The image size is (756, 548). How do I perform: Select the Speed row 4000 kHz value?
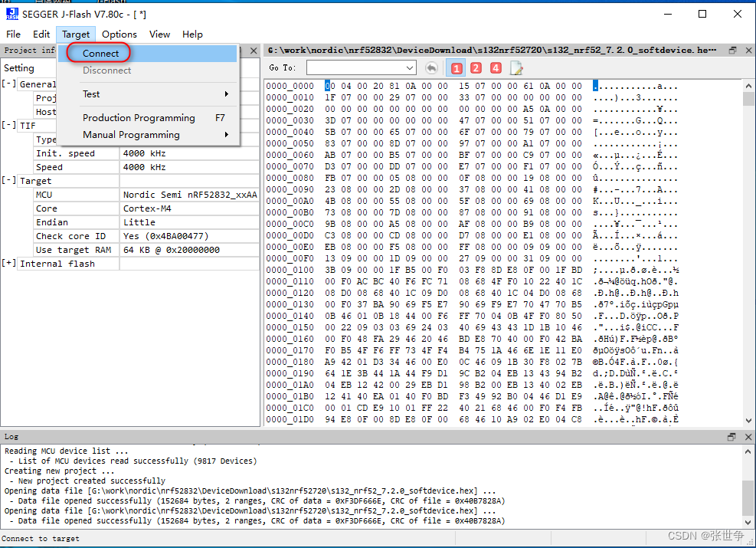coord(190,167)
